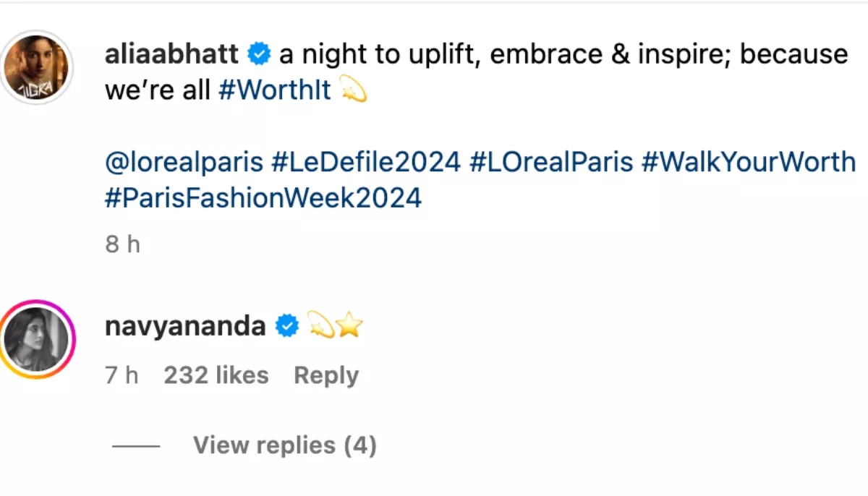This screenshot has height=496, width=868.
Task: Click the 8 h caption timestamp
Action: pyautogui.click(x=122, y=244)
